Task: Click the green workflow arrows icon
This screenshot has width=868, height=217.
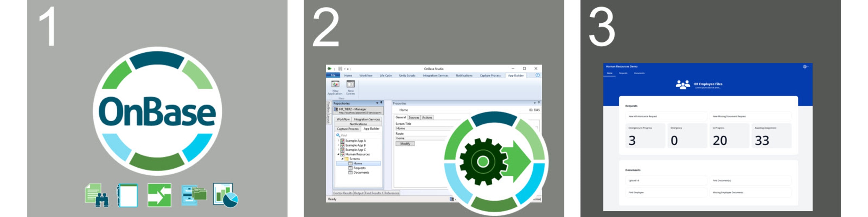Action: tap(159, 195)
